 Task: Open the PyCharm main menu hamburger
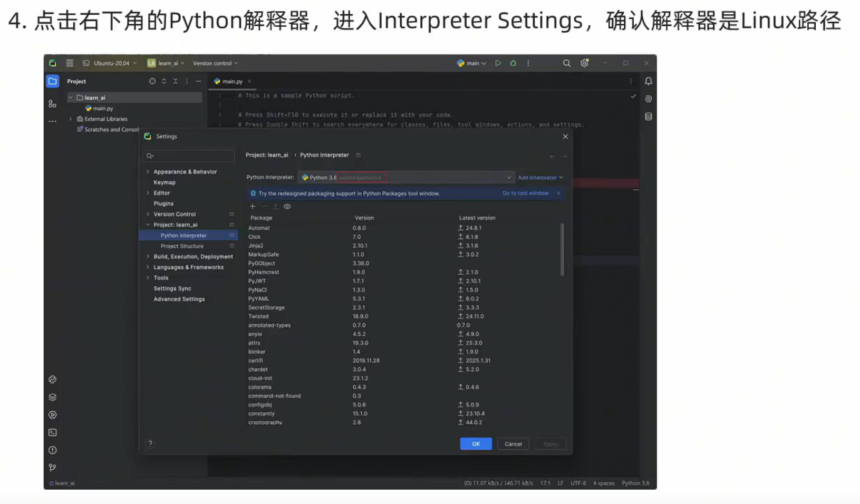point(70,63)
